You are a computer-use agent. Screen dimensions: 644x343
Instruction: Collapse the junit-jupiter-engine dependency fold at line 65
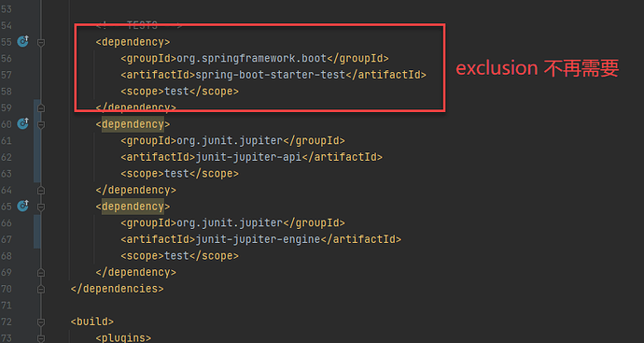point(41,207)
